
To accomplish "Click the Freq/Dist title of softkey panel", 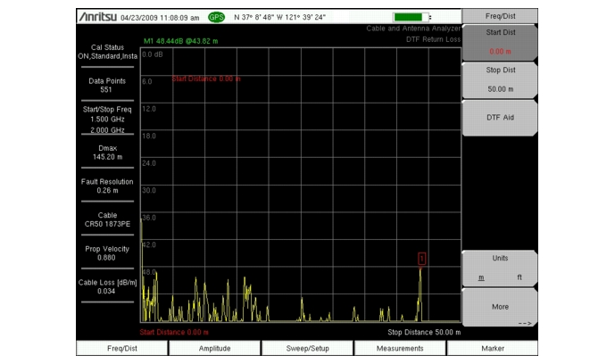I will pyautogui.click(x=500, y=16).
